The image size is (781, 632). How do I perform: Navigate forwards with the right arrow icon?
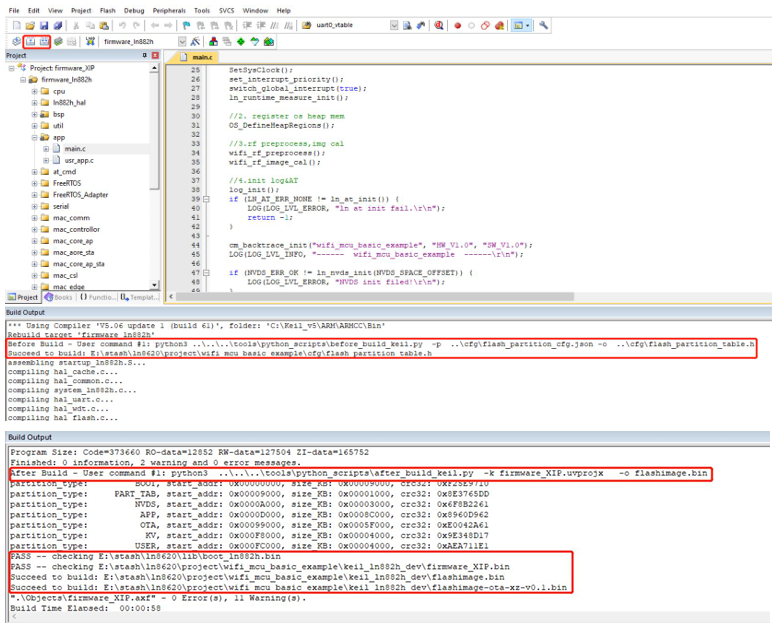168,25
